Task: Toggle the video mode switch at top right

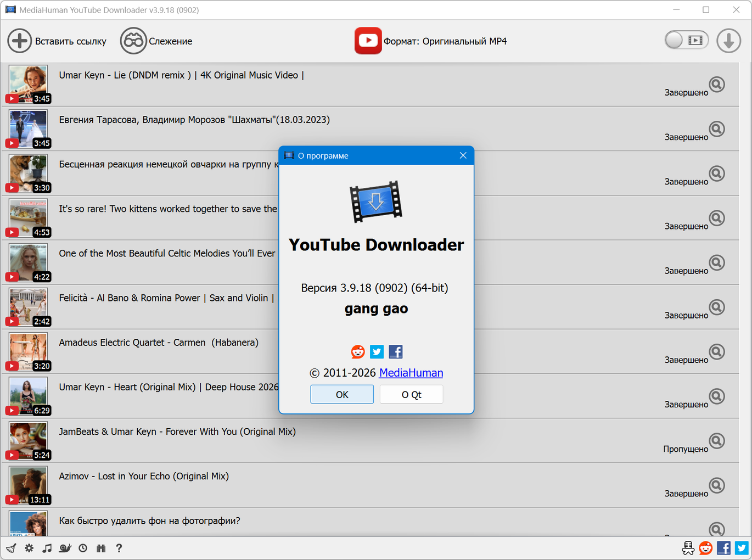Action: click(686, 40)
